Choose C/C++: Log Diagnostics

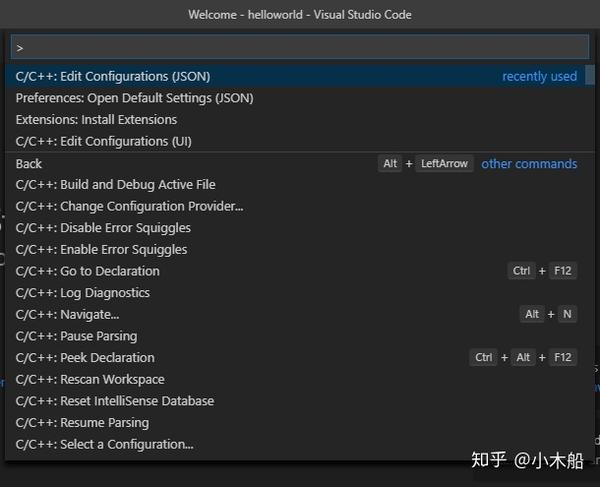point(295,293)
